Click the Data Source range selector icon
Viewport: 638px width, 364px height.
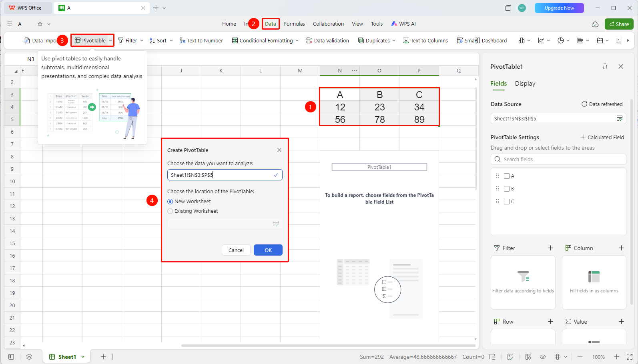pyautogui.click(x=620, y=118)
